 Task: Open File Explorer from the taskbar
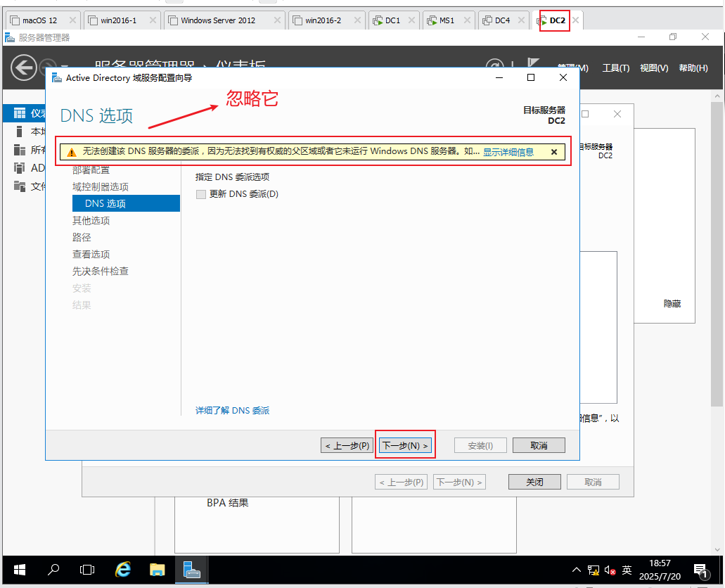(158, 570)
